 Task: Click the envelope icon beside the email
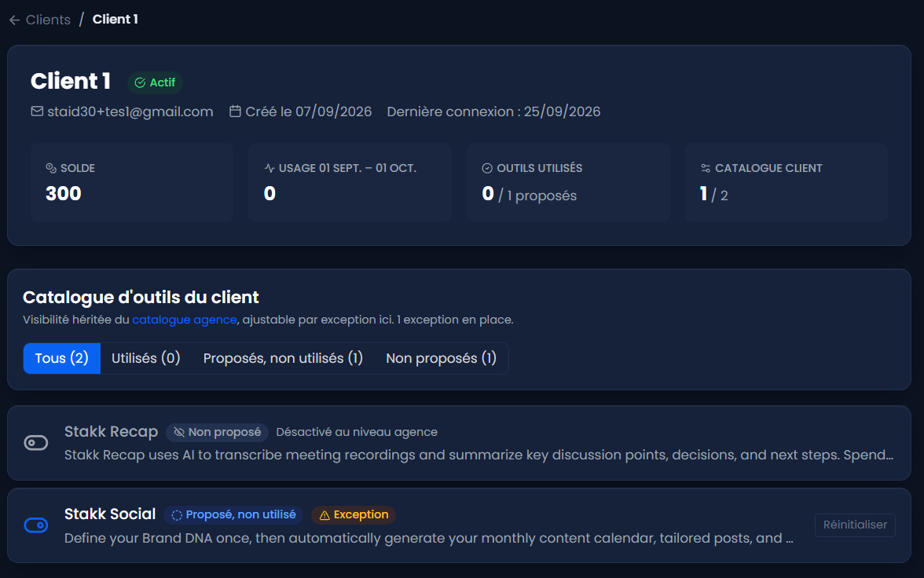[37, 112]
